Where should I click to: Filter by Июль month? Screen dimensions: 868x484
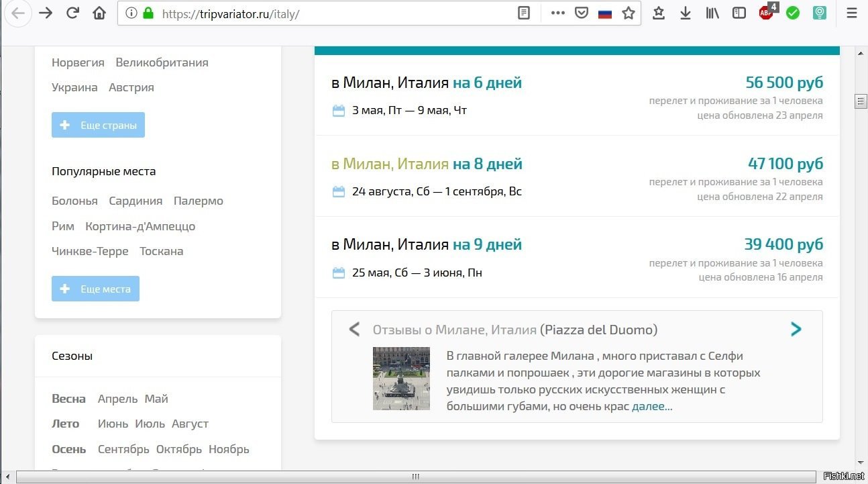coord(150,424)
